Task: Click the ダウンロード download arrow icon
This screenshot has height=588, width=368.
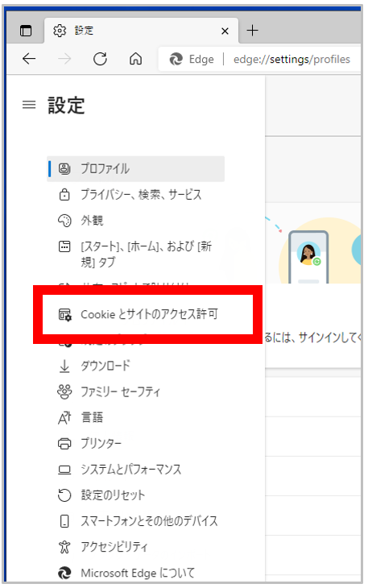Action: click(x=64, y=366)
